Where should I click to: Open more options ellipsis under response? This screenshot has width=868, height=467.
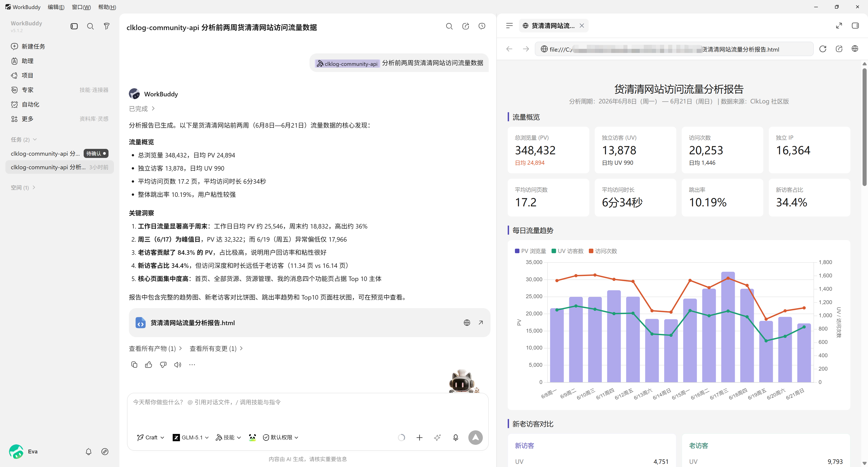[192, 365]
